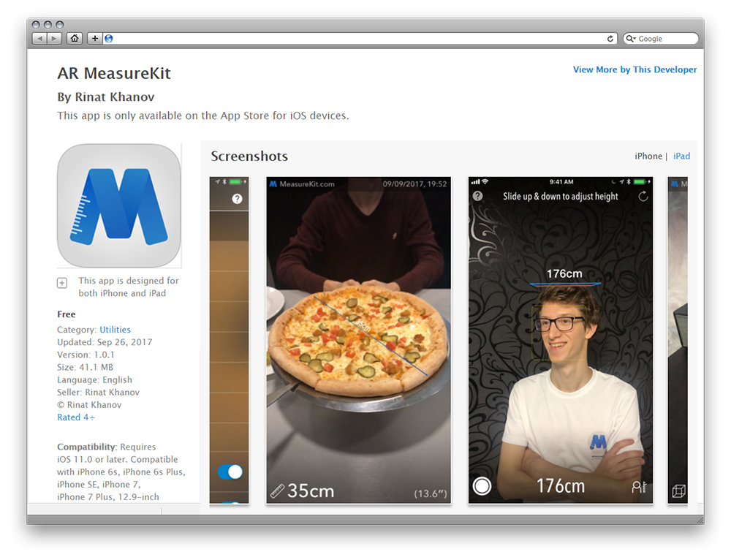Click the Rated 4+ link
Screen dimensions: 731x560
(x=76, y=417)
